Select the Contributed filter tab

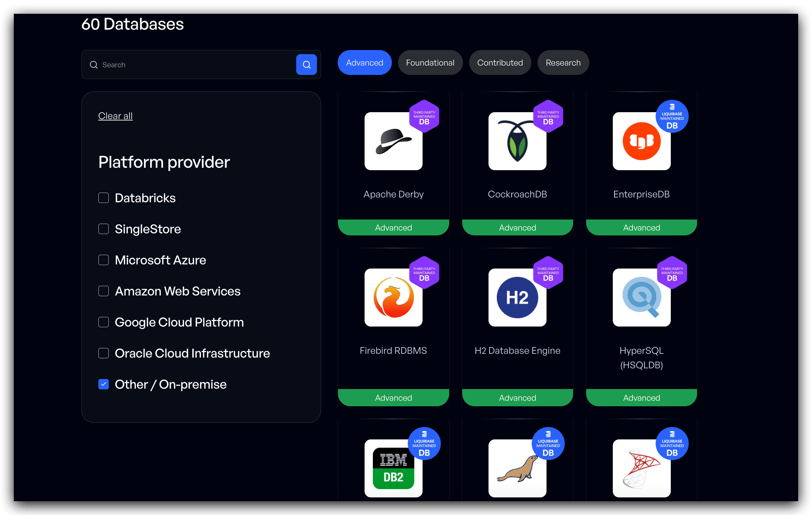coord(500,62)
